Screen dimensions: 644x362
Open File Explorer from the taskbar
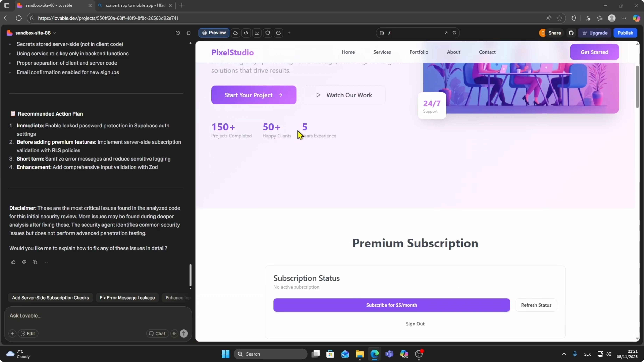[360, 354]
